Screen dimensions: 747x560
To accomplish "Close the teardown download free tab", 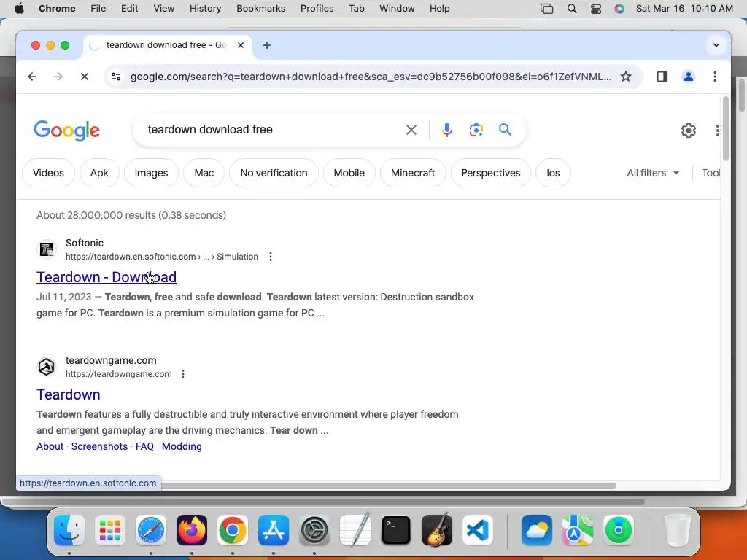I will pyautogui.click(x=241, y=45).
